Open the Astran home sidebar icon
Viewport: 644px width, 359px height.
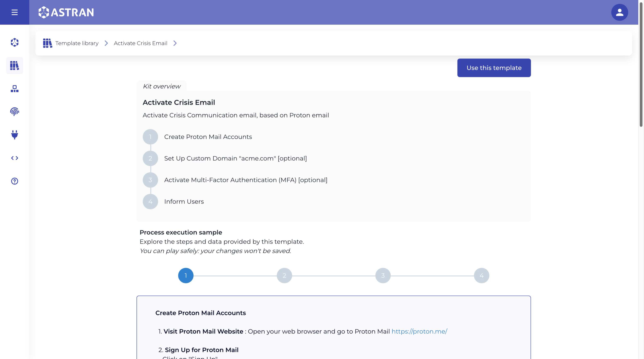pos(15,42)
